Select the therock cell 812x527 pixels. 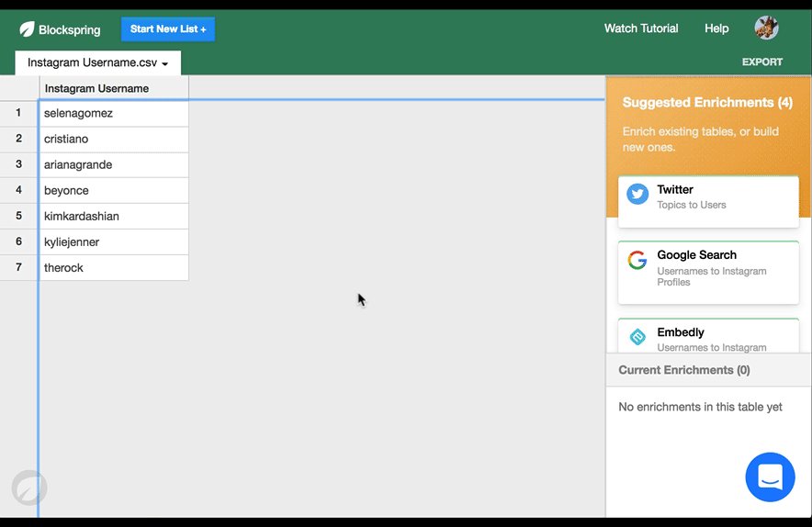point(114,268)
